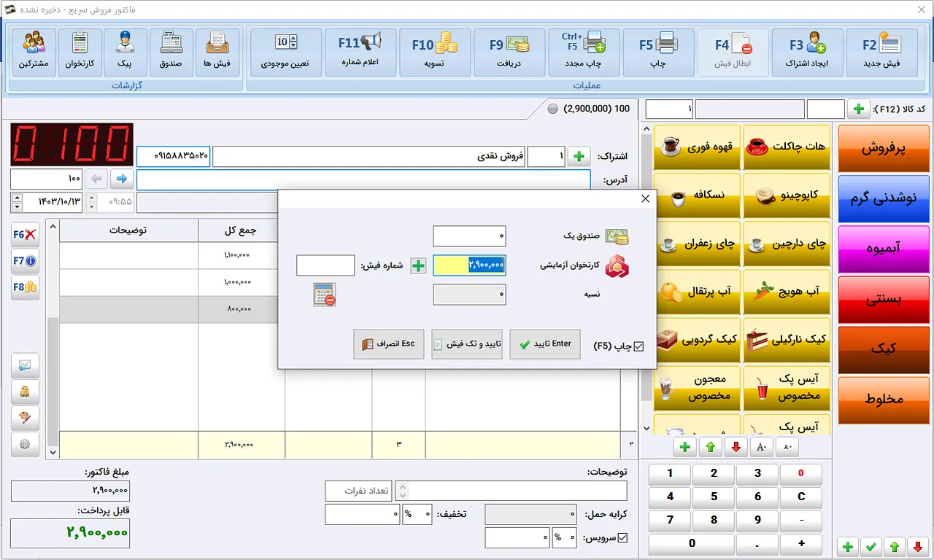Click the total (جمع کل) column header
Screen dimensions: 934x560
(x=241, y=230)
